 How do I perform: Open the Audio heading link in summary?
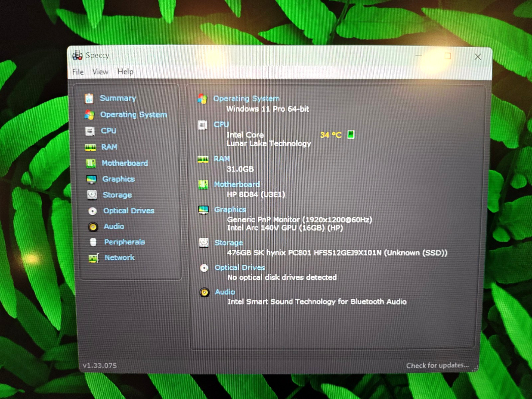[225, 292]
